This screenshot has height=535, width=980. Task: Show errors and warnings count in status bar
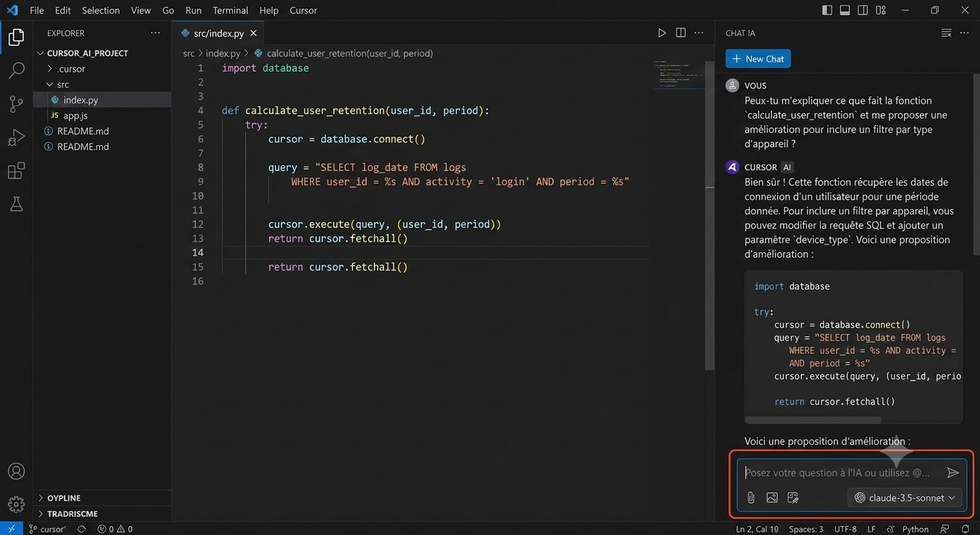click(115, 529)
